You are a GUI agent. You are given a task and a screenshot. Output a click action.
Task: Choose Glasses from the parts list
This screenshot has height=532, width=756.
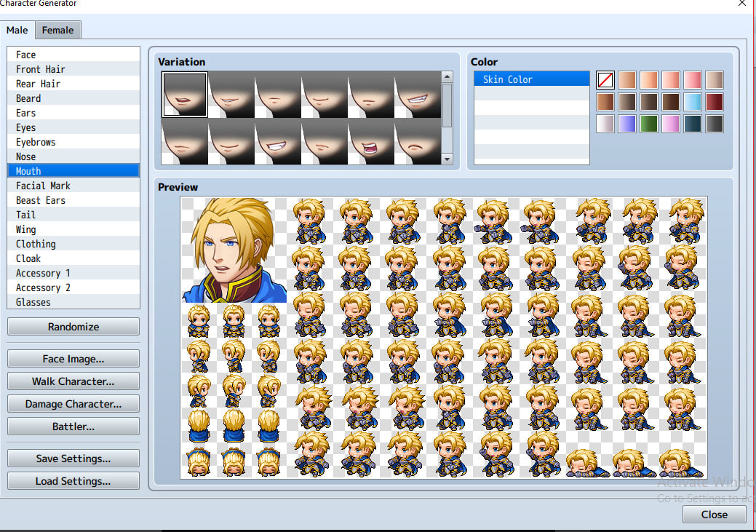coord(73,302)
